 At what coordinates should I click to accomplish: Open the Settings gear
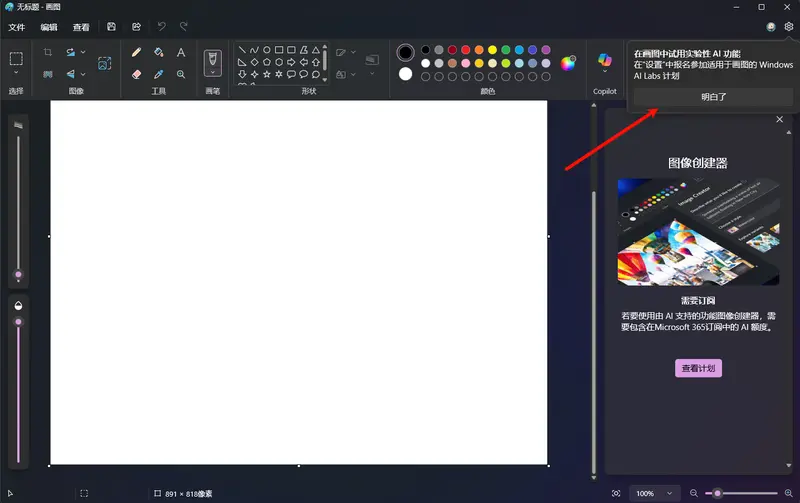[789, 27]
